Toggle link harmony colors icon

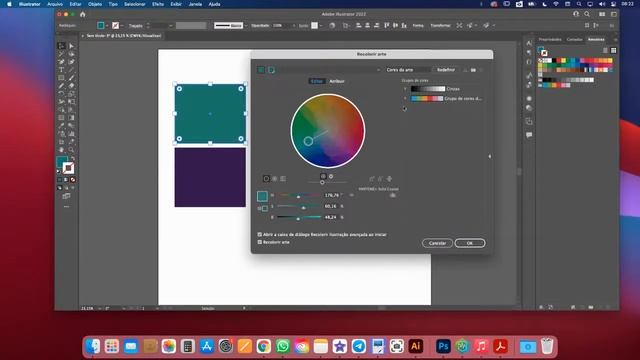(x=389, y=179)
